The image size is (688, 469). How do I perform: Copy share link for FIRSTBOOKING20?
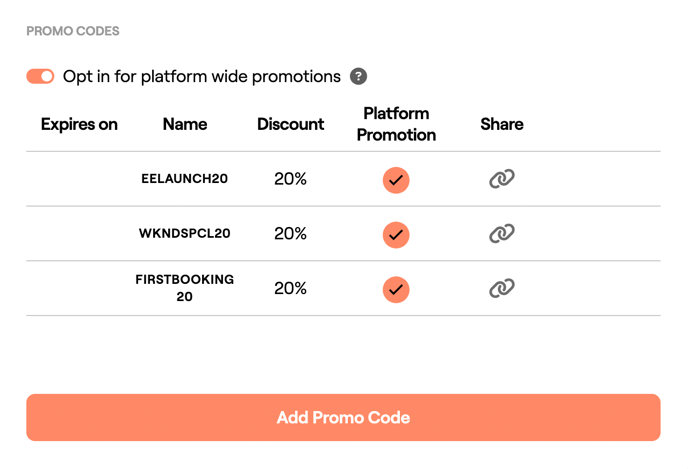pos(501,288)
